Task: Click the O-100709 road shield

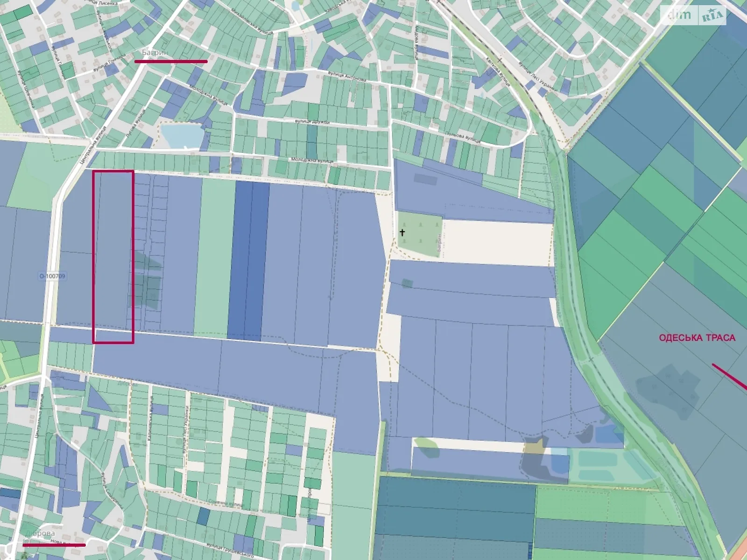Action: [x=52, y=276]
